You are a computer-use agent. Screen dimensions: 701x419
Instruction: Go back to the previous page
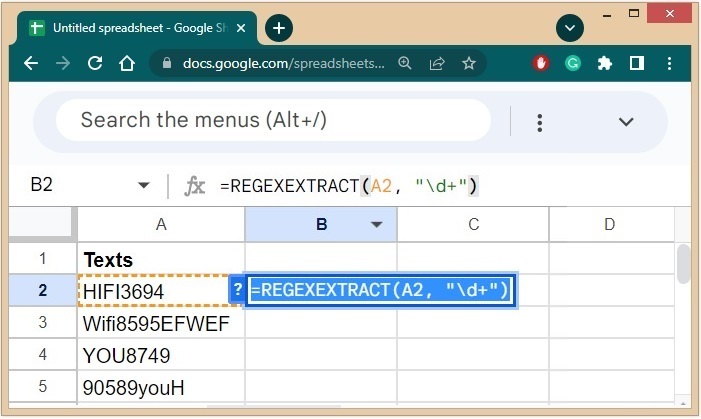click(30, 63)
